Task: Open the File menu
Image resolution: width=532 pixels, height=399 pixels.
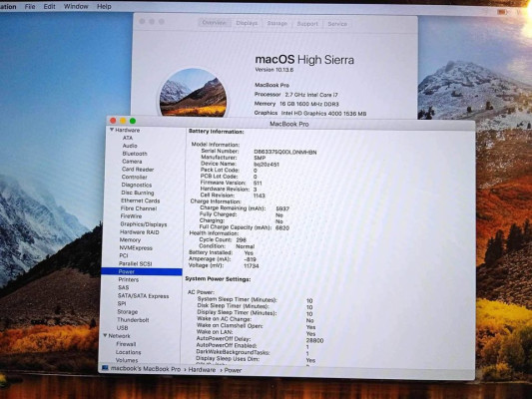Action: coord(30,6)
